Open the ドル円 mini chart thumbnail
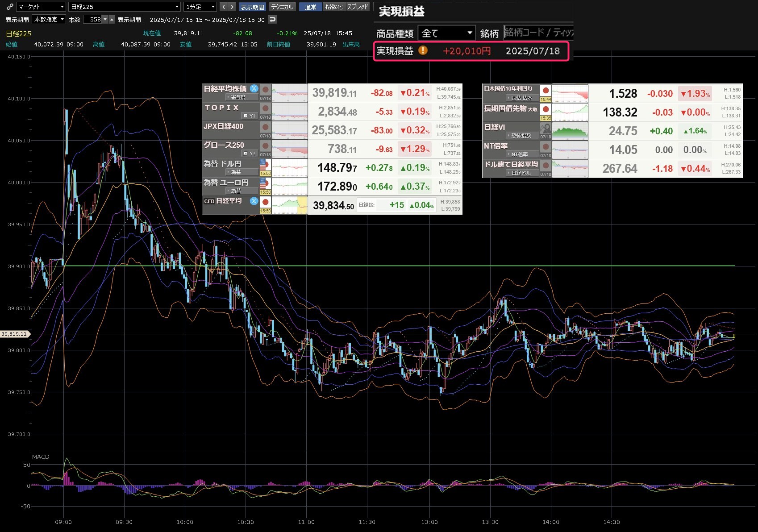Image resolution: width=758 pixels, height=532 pixels. click(x=290, y=168)
